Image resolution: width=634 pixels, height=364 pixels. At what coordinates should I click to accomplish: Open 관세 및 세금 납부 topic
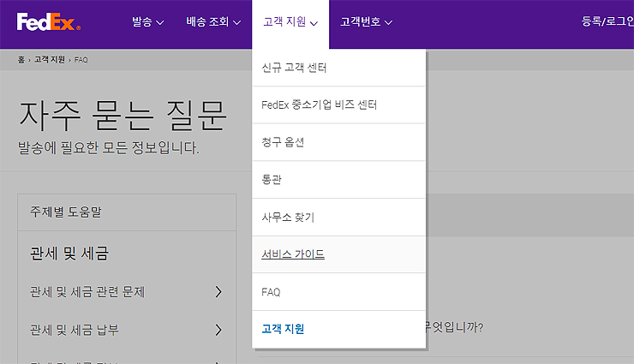coord(127,330)
